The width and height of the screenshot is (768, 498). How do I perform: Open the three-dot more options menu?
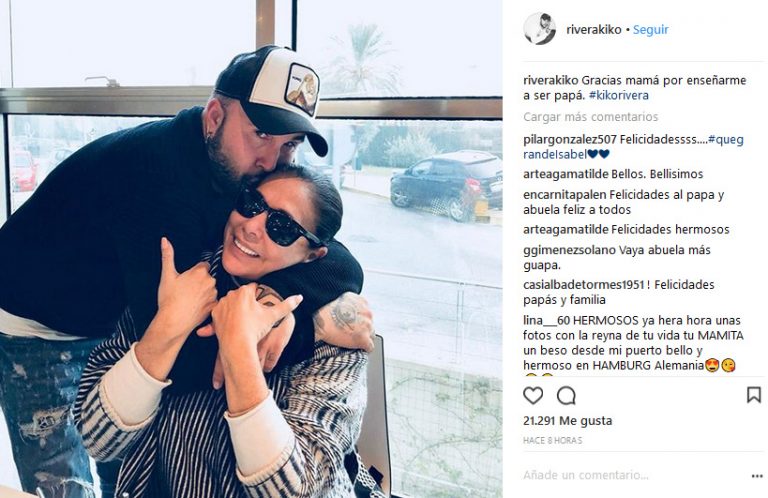757,476
